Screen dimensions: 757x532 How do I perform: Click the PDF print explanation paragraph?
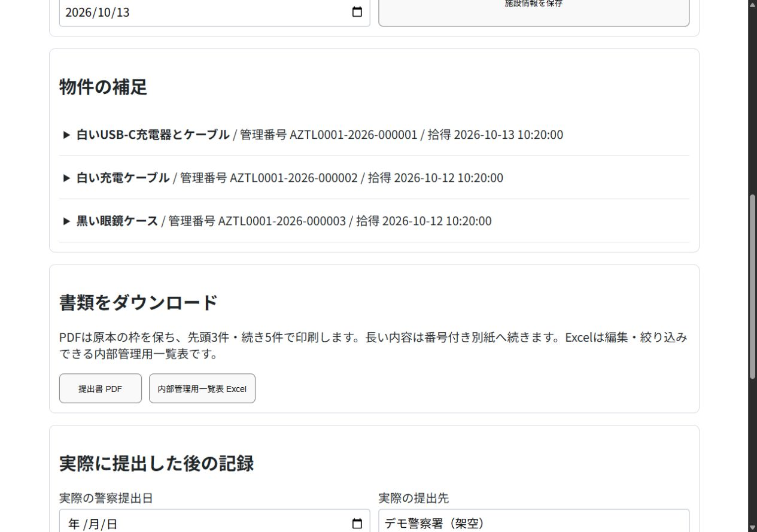pos(373,346)
